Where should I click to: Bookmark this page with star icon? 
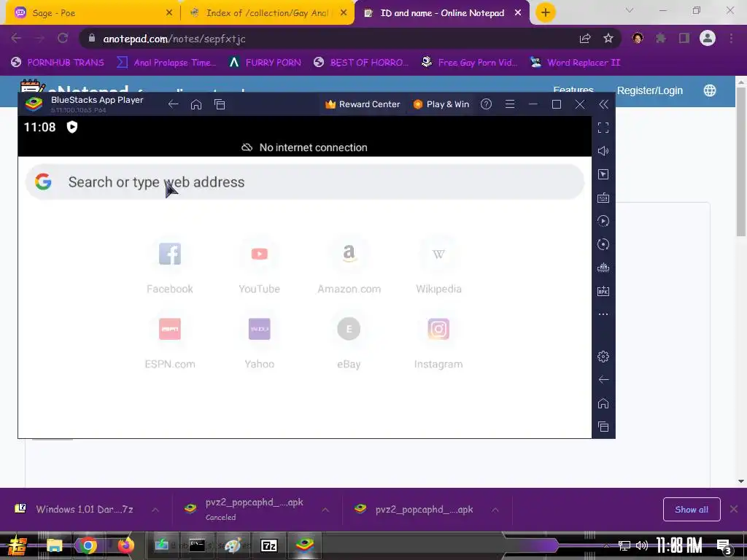(608, 39)
